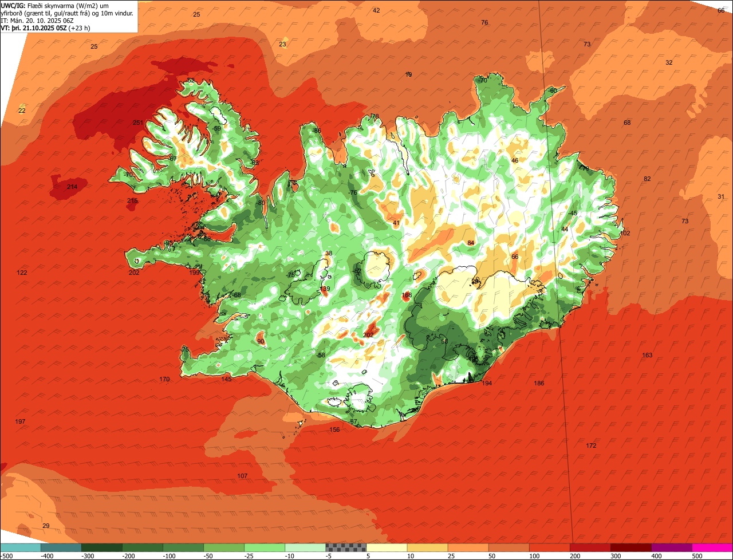This screenshot has height=560, width=733.
Task: Click the value 199 near the west coast
Action: coord(195,273)
